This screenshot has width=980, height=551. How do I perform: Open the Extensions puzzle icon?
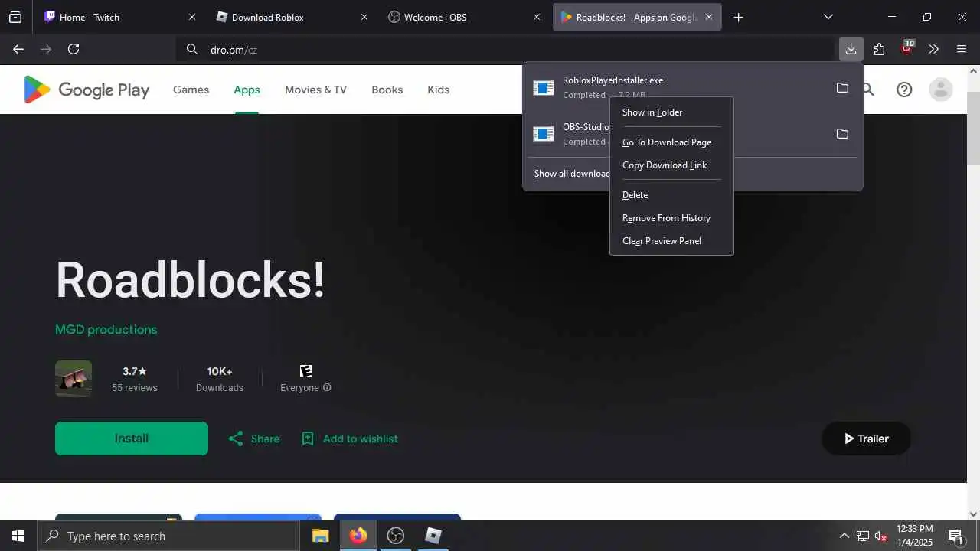(879, 49)
